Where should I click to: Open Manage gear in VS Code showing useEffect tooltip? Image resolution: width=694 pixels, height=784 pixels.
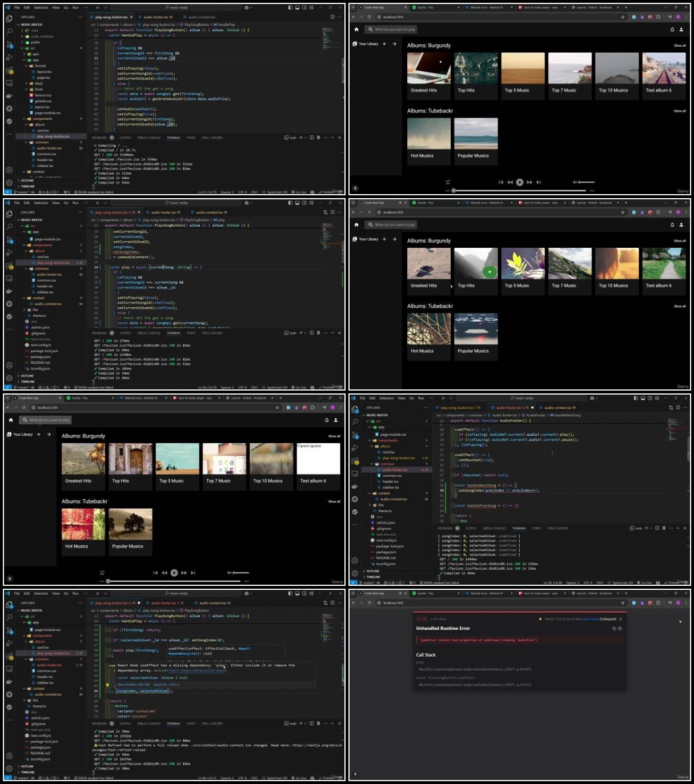[x=9, y=769]
